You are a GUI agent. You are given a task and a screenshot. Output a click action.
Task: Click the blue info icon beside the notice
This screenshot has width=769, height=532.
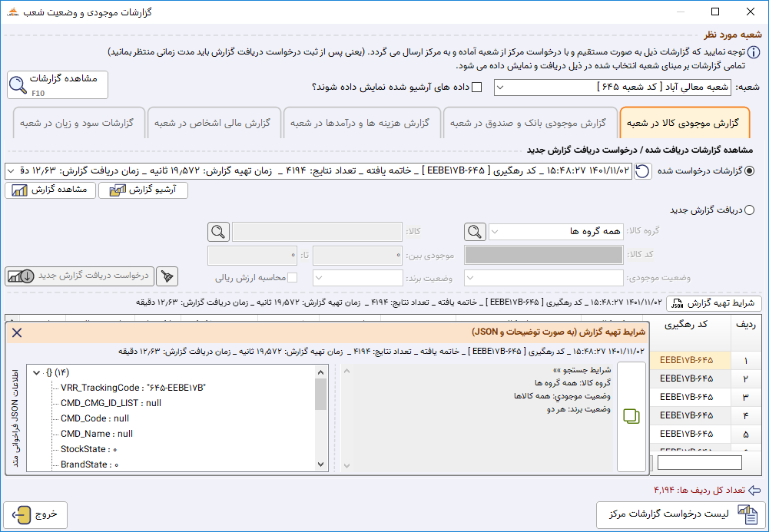(x=754, y=52)
